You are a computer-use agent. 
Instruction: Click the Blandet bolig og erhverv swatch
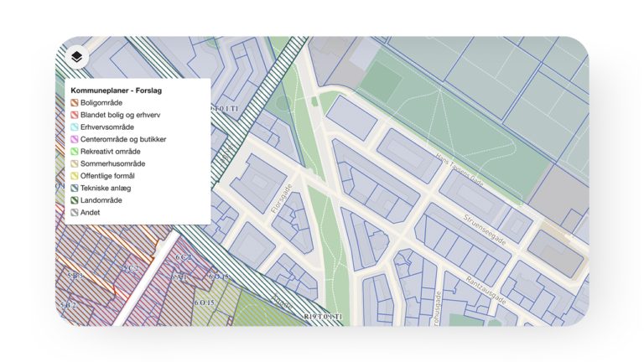tap(74, 115)
